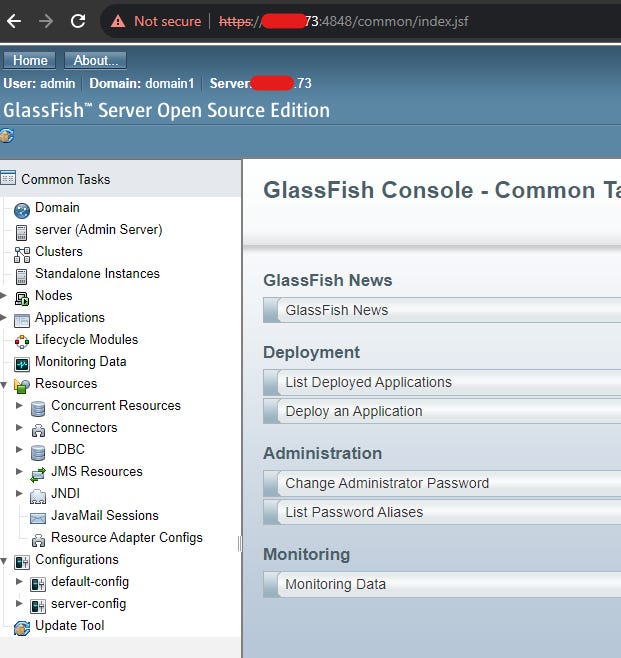Open the GlassFish News task button
The height and width of the screenshot is (658, 621).
tap(442, 310)
